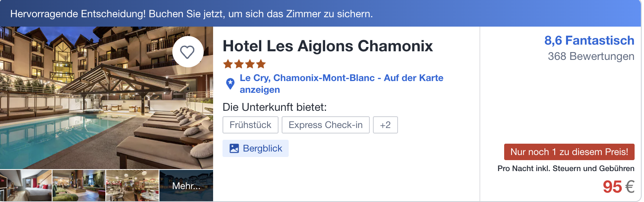Open Hotel Les Aiglons Chamonix title

click(327, 46)
